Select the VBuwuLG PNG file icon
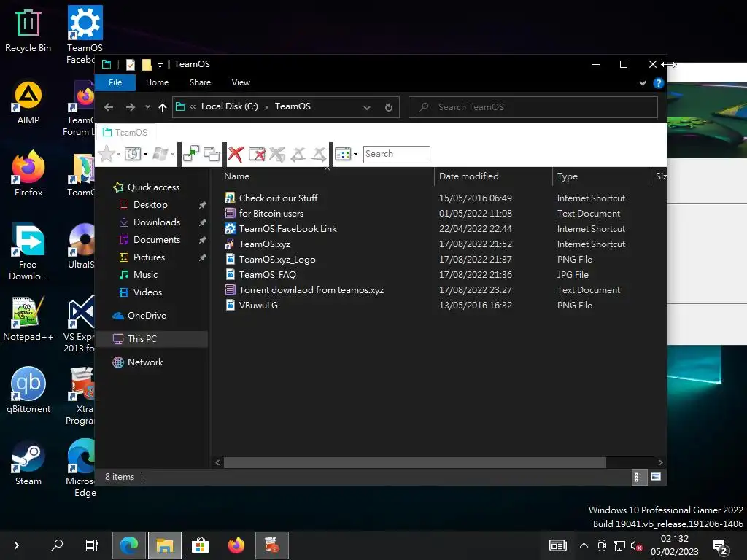 230,306
